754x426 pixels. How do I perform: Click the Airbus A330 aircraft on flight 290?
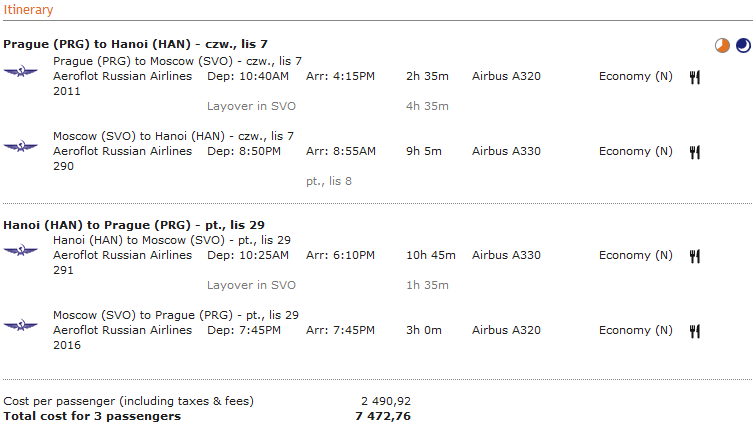(506, 151)
